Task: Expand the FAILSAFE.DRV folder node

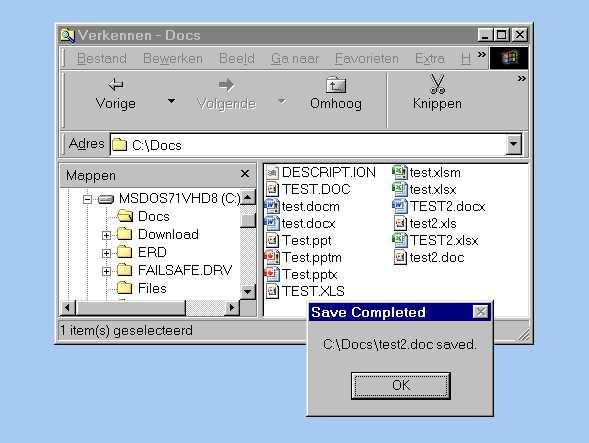Action: [x=106, y=271]
